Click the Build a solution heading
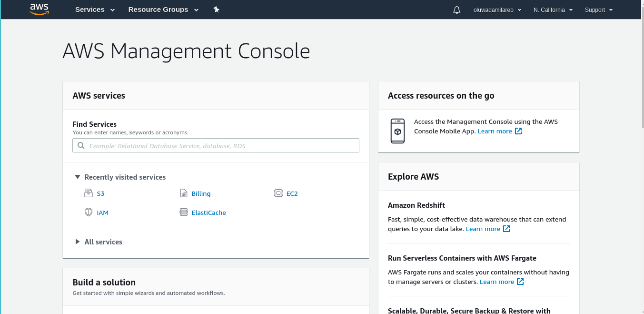644x314 pixels. (104, 282)
